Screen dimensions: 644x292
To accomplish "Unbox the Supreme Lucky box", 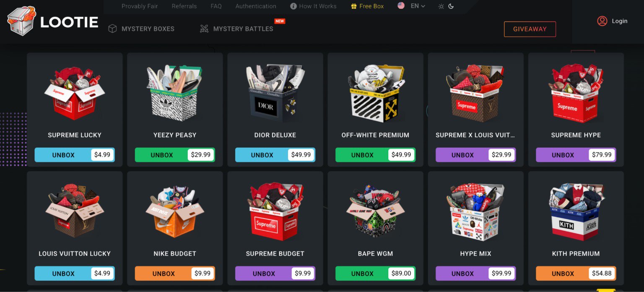I will tap(75, 155).
